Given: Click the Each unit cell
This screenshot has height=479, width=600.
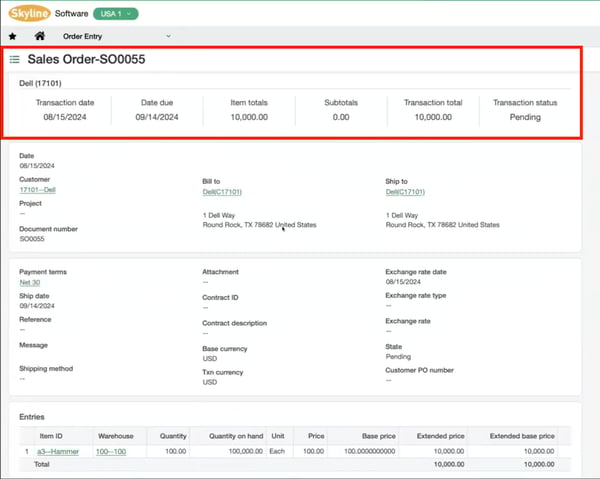Looking at the screenshot, I should pyautogui.click(x=277, y=451).
